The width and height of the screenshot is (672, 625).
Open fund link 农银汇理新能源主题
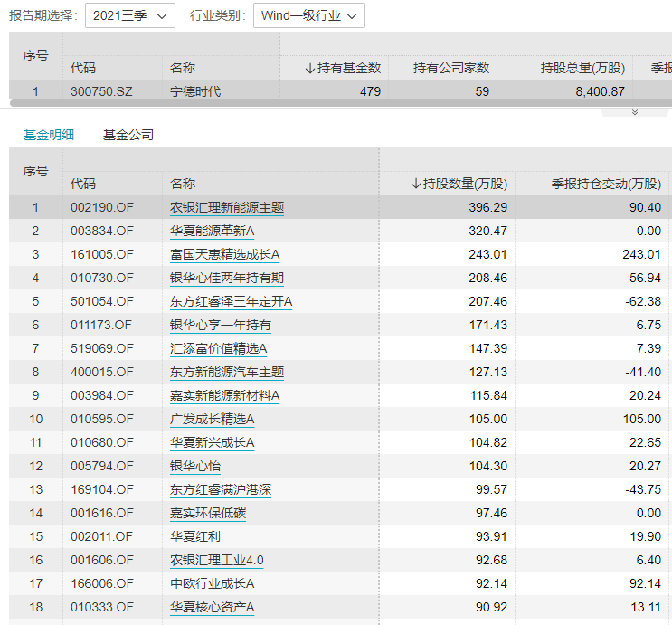227,207
